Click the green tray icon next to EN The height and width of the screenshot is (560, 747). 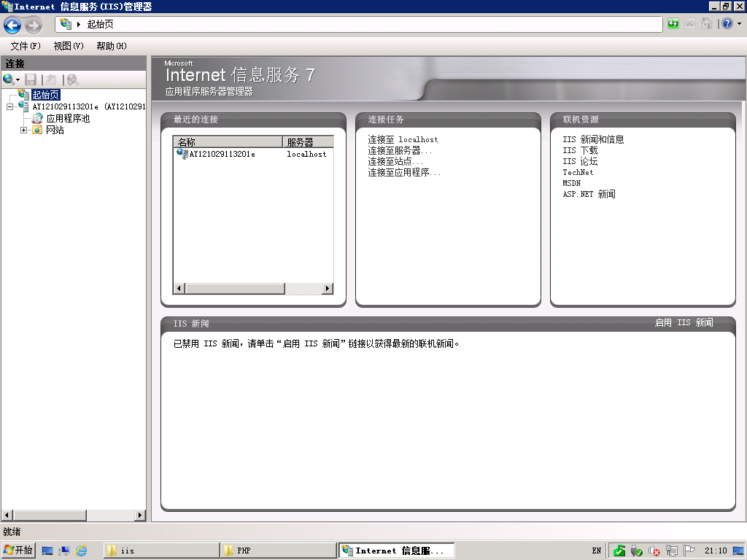click(619, 551)
